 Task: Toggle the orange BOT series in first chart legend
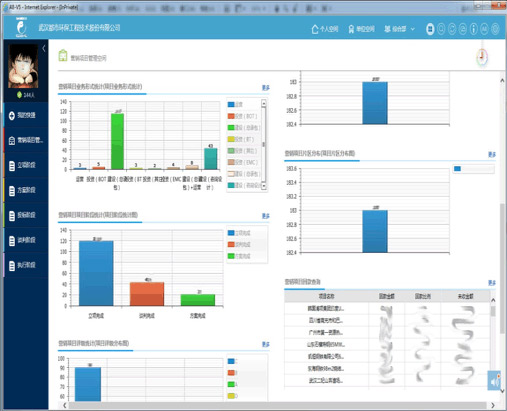[x=243, y=116]
